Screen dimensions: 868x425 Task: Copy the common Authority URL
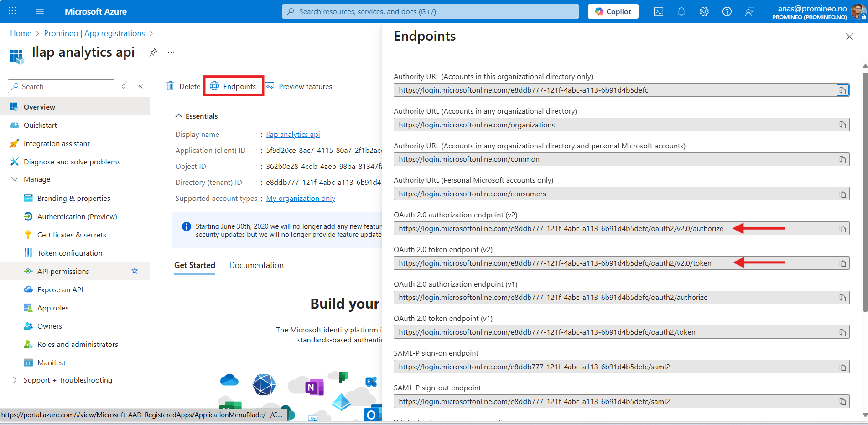tap(842, 159)
